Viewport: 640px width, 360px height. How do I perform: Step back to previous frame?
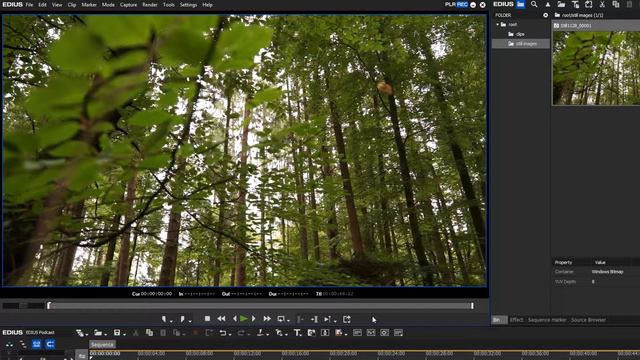[x=235, y=319]
